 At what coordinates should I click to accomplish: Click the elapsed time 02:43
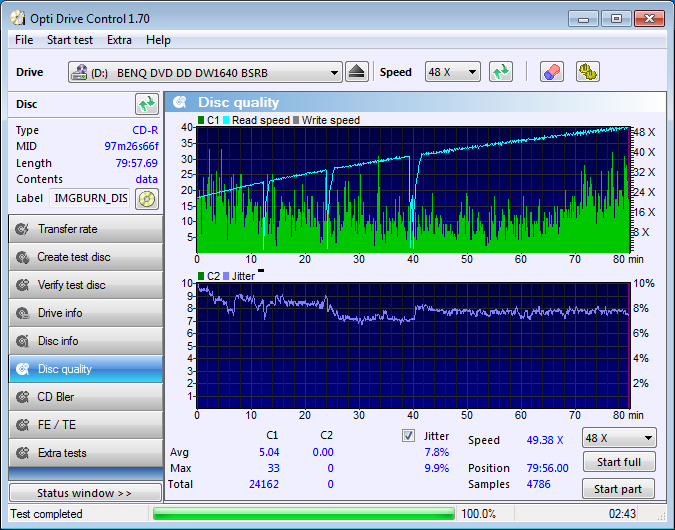(622, 514)
